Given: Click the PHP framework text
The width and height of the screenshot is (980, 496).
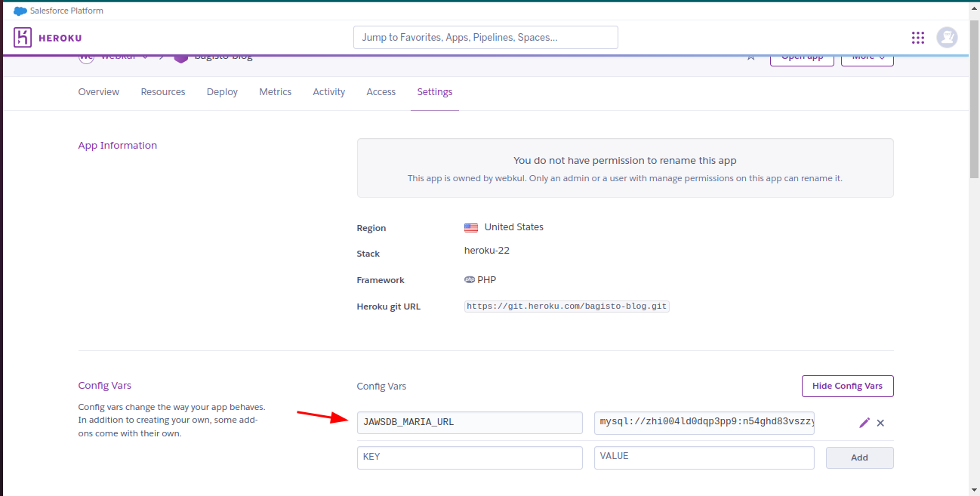Looking at the screenshot, I should tap(487, 279).
